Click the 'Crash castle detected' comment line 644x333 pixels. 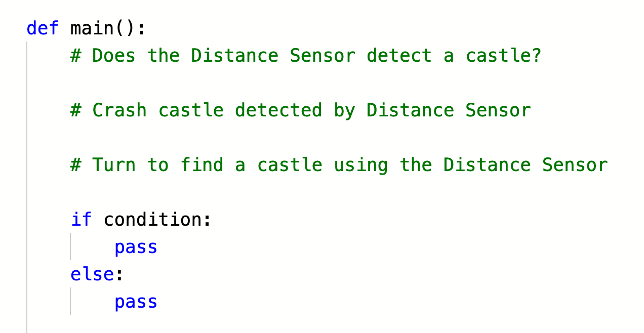tap(301, 110)
